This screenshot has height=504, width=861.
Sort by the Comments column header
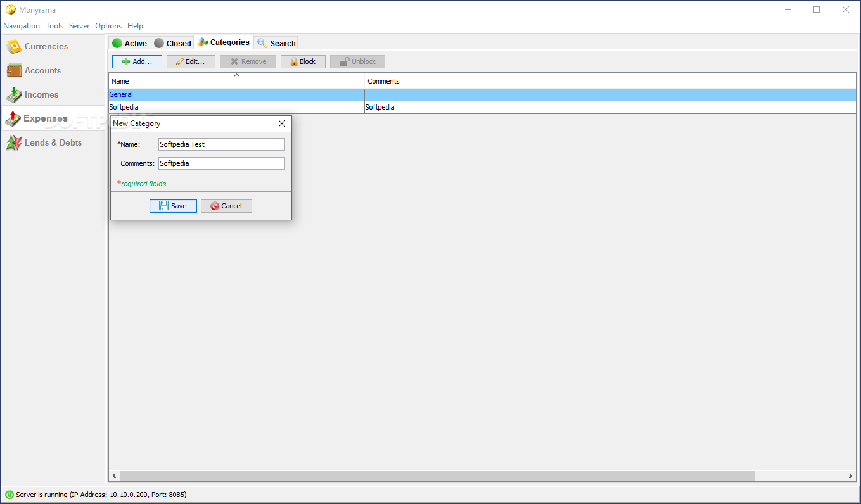610,81
